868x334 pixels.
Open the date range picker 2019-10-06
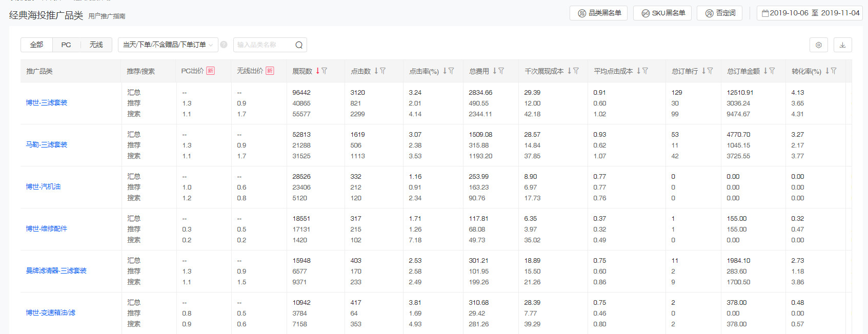(810, 13)
